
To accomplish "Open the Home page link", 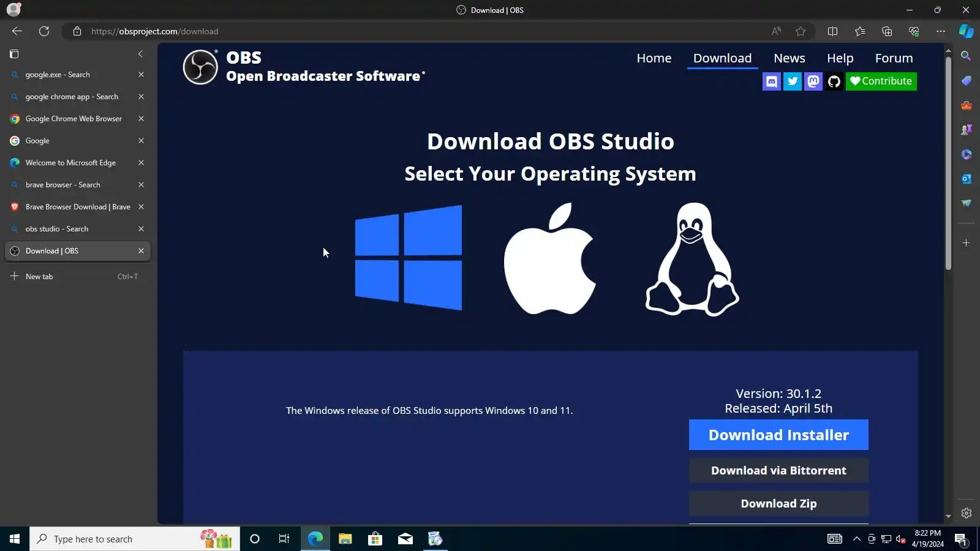I will pos(654,58).
